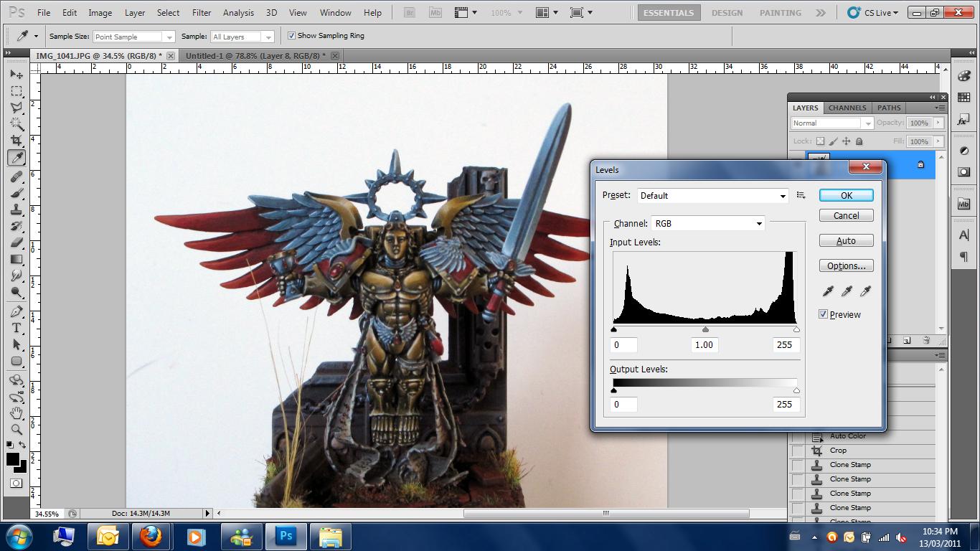This screenshot has width=980, height=551.
Task: Click the input levels white point slider
Action: tap(796, 330)
